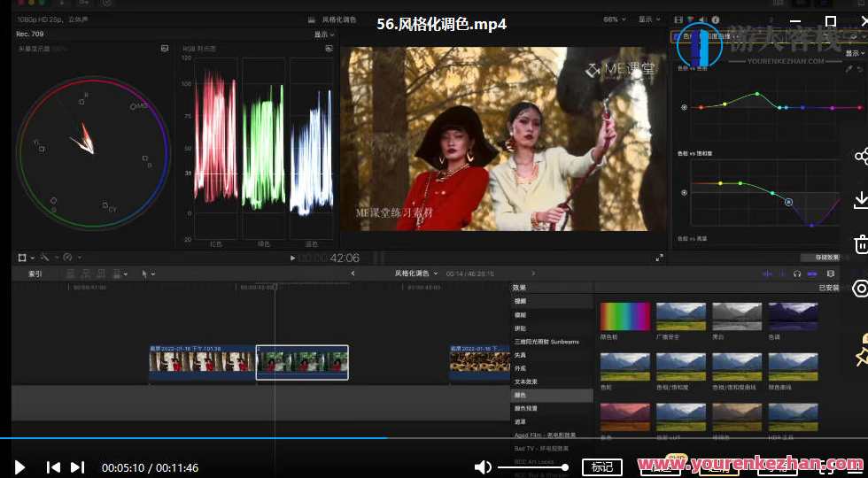
Task: Click the video player play button
Action: [x=19, y=467]
